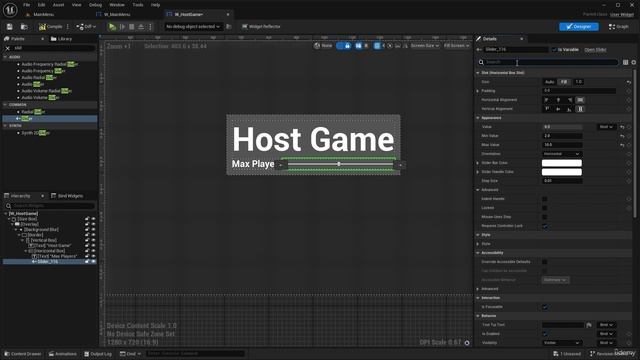The image size is (640, 360).
Task: Click the green Play simulation button
Action: (x=112, y=27)
